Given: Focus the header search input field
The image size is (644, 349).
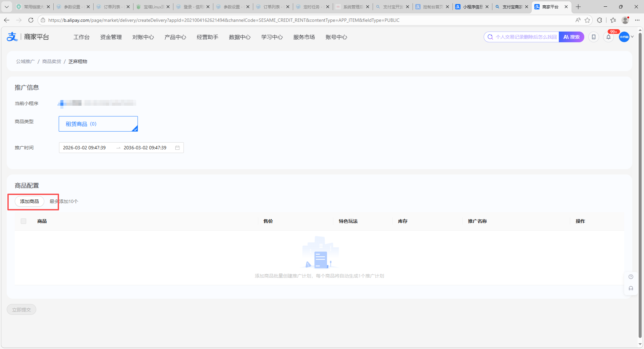Looking at the screenshot, I should (x=525, y=37).
